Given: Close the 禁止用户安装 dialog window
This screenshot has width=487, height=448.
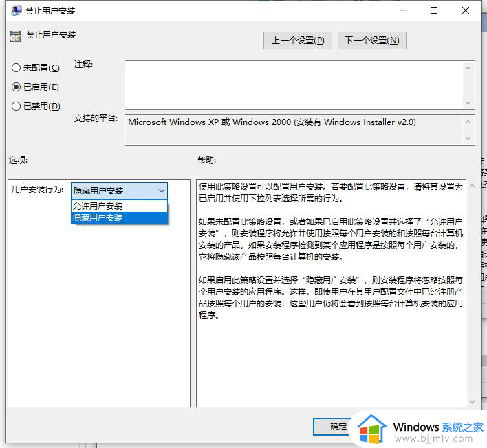Looking at the screenshot, I should pos(467,11).
